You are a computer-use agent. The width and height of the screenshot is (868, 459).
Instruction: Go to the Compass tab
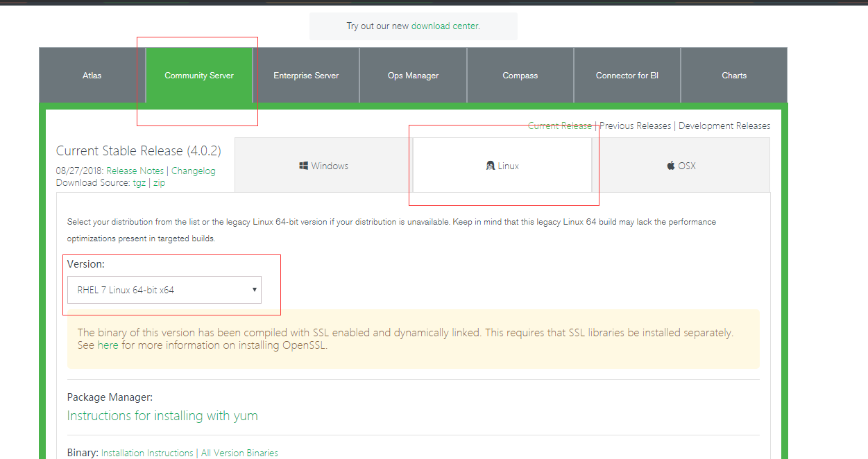(x=520, y=76)
